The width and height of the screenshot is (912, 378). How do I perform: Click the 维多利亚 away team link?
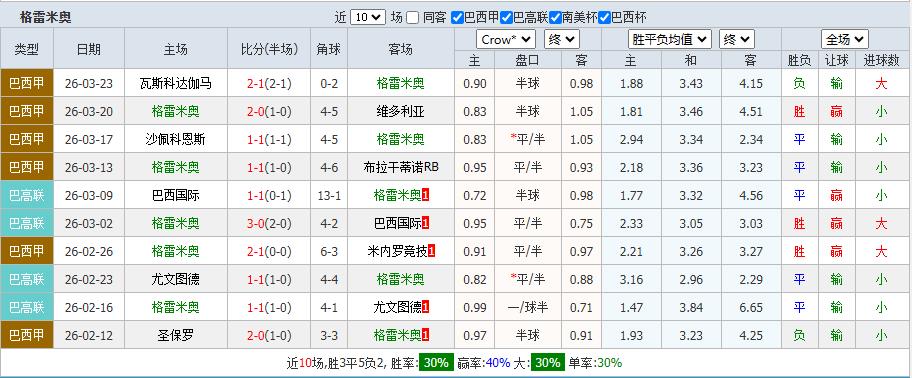click(x=401, y=112)
